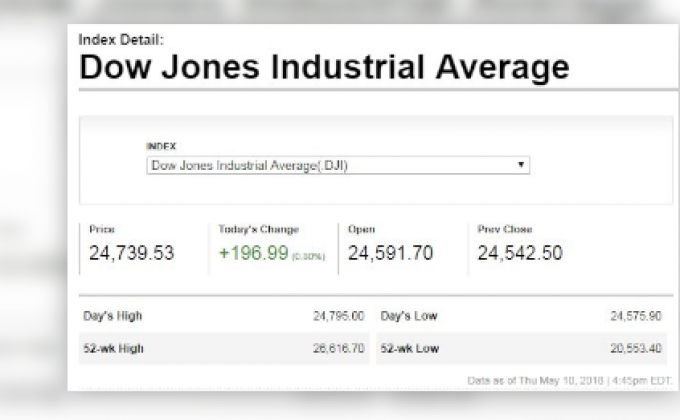Click the Open label

tap(361, 229)
